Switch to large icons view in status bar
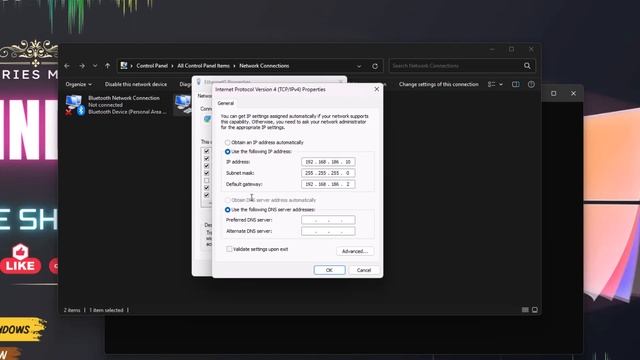The height and width of the screenshot is (360, 640). pyautogui.click(x=535, y=310)
